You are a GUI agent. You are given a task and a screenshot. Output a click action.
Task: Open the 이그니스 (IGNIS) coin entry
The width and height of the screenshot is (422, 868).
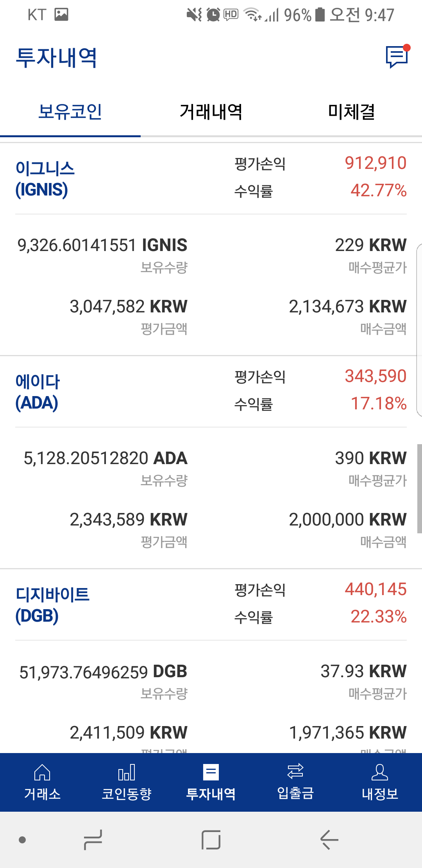[45, 179]
